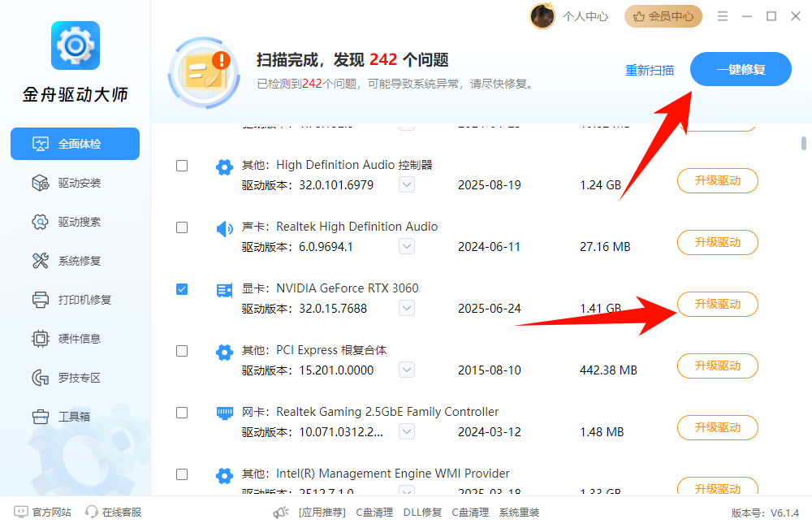The height and width of the screenshot is (528, 812).
Task: Check the PCI Express 根复合体 checkbox
Action: [x=182, y=351]
